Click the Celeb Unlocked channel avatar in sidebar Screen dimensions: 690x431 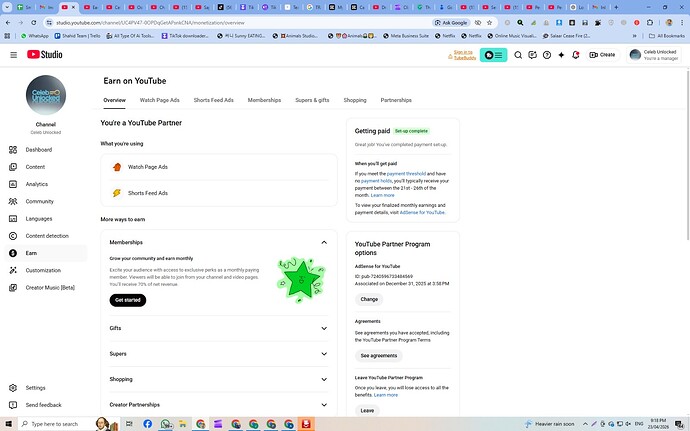point(46,95)
